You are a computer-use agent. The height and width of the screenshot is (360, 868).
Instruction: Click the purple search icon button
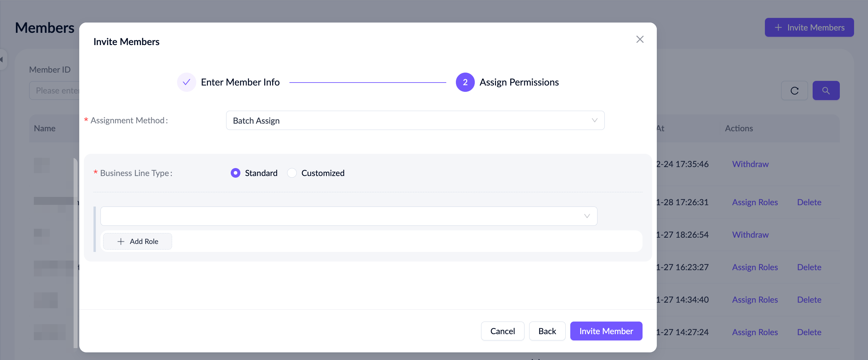click(826, 90)
